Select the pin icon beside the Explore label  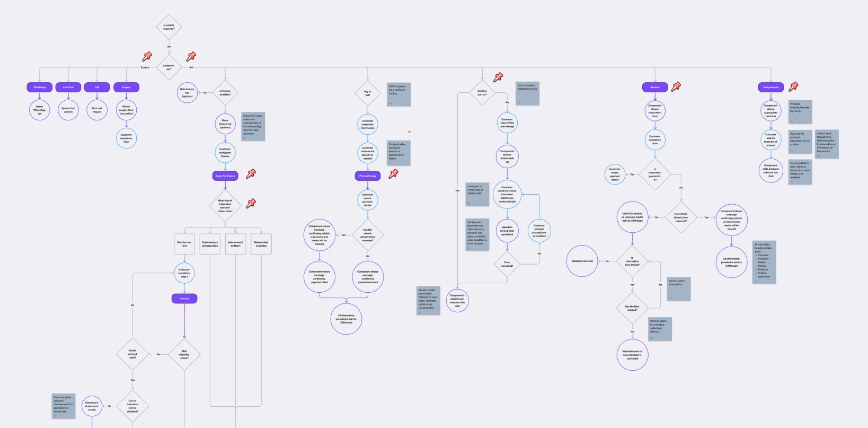(147, 56)
